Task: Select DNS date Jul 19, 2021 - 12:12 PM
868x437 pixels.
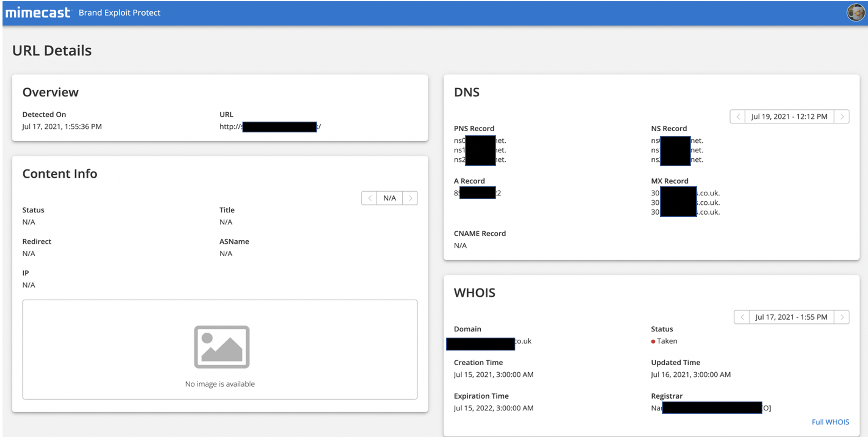Action: pyautogui.click(x=789, y=117)
